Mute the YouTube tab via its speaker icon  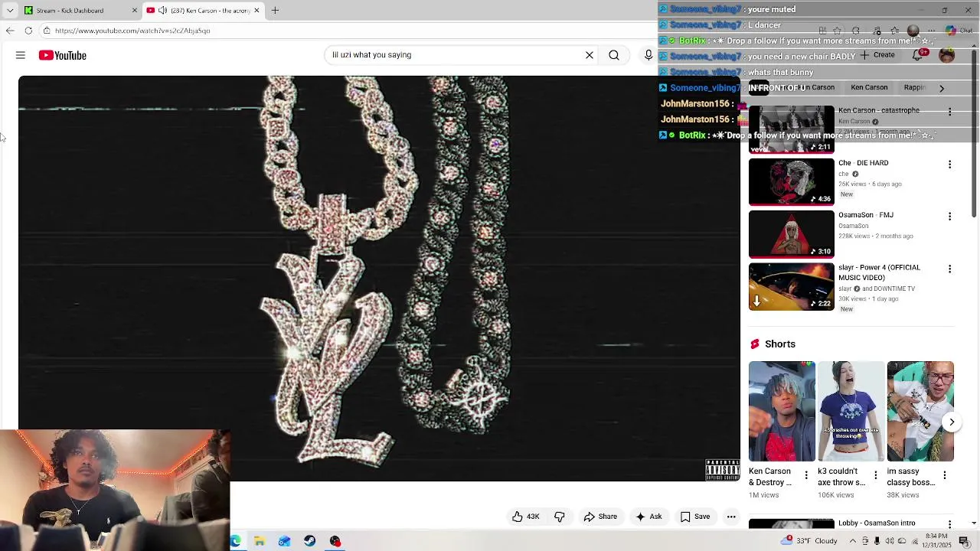click(162, 10)
